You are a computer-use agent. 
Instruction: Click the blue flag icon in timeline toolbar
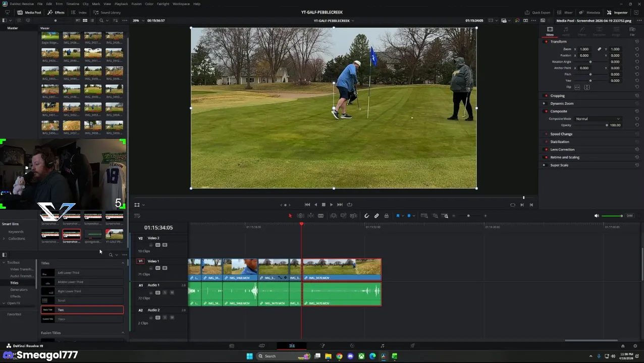398,216
